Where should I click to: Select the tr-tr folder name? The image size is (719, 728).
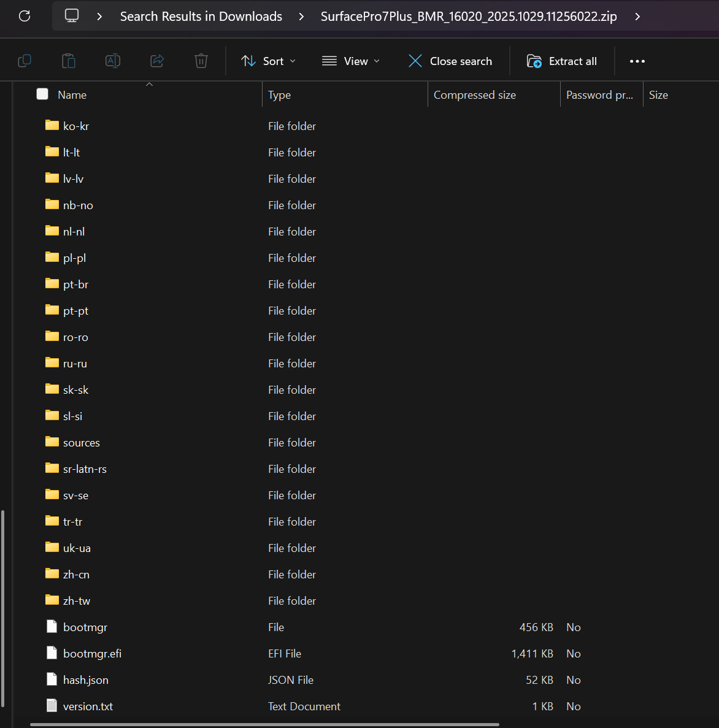[x=72, y=521]
